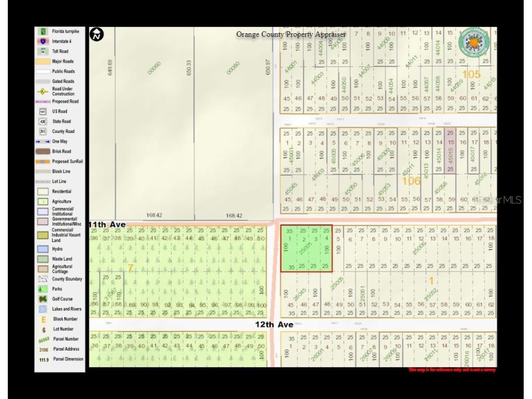Click the US Road 441 shield icon
The height and width of the screenshot is (399, 532).
44,111
